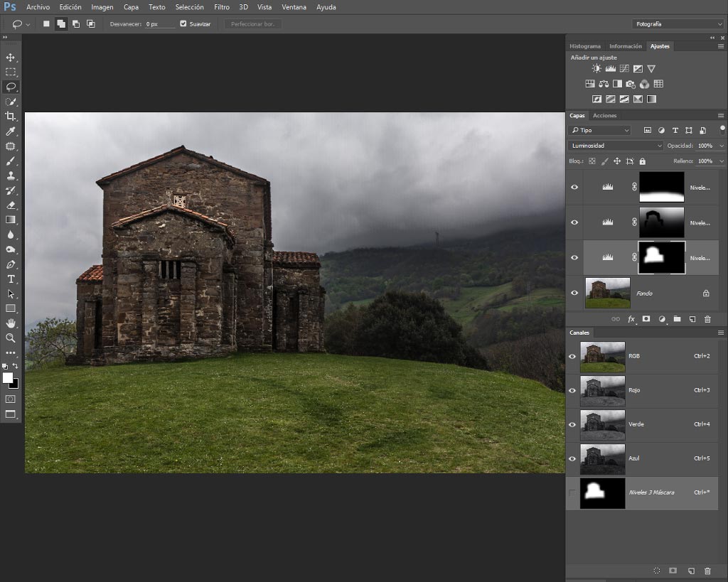Select the Move tool
Viewport: 728px width, 582px height.
tap(10, 58)
